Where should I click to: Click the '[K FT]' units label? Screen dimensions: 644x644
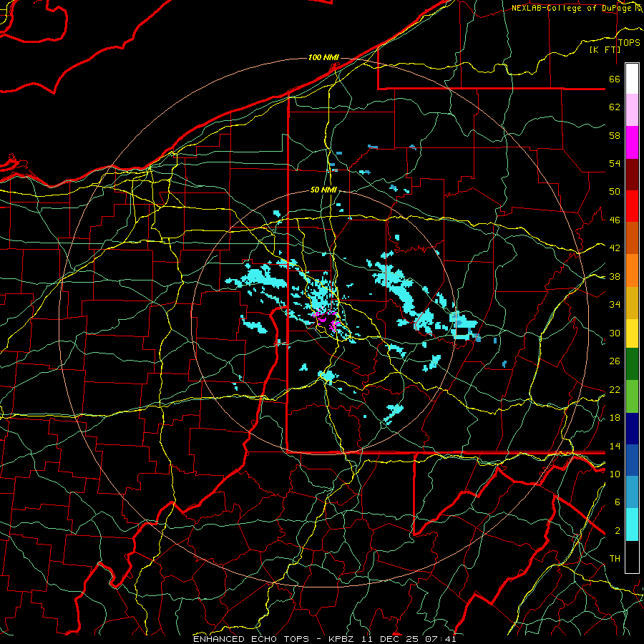(x=605, y=49)
